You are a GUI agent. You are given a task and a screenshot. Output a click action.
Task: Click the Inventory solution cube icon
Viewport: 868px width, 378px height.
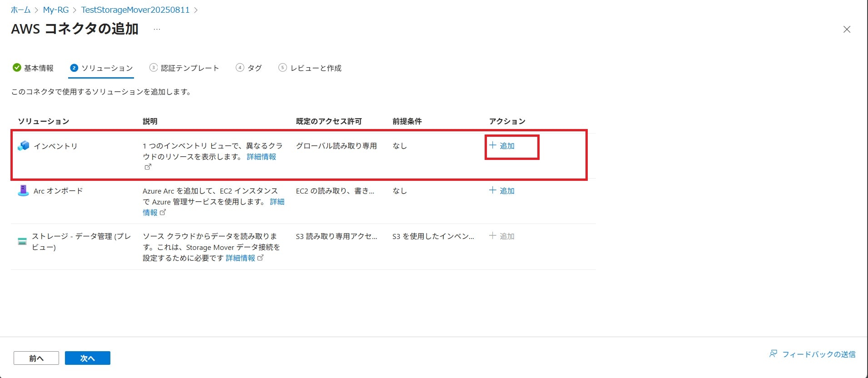23,145
